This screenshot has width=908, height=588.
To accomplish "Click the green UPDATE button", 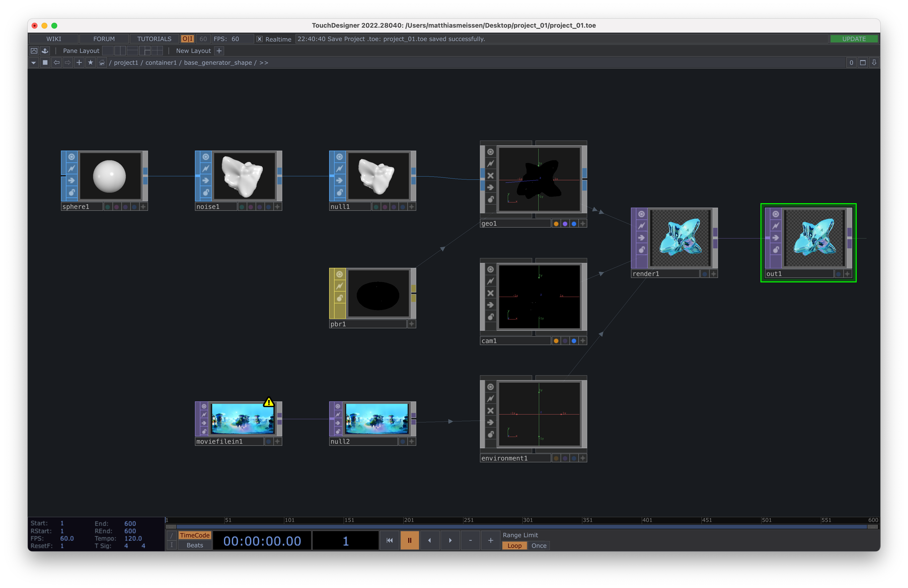I will [854, 39].
